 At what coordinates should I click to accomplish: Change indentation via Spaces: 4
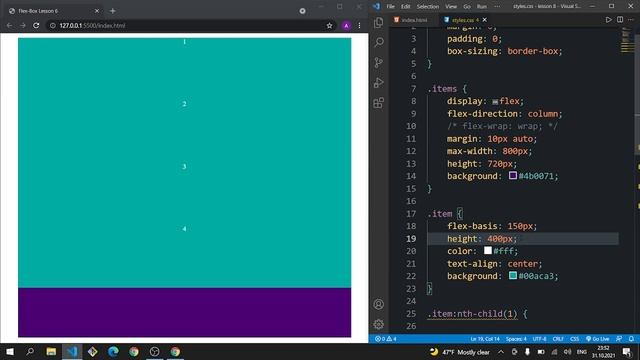tap(516, 339)
